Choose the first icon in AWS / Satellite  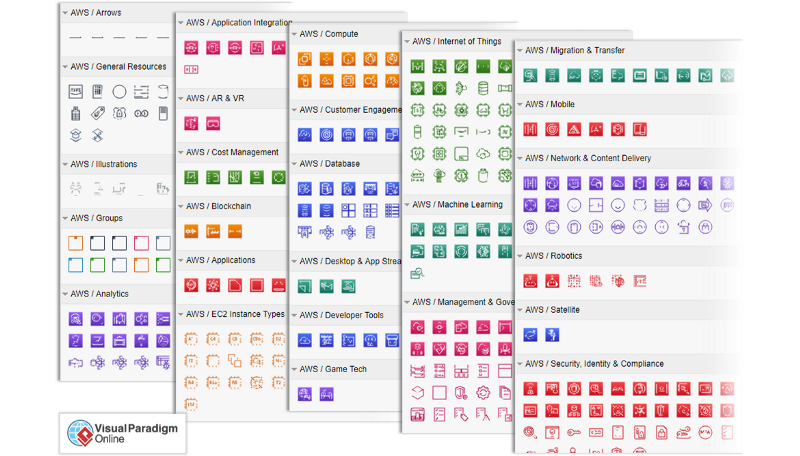pyautogui.click(x=530, y=334)
